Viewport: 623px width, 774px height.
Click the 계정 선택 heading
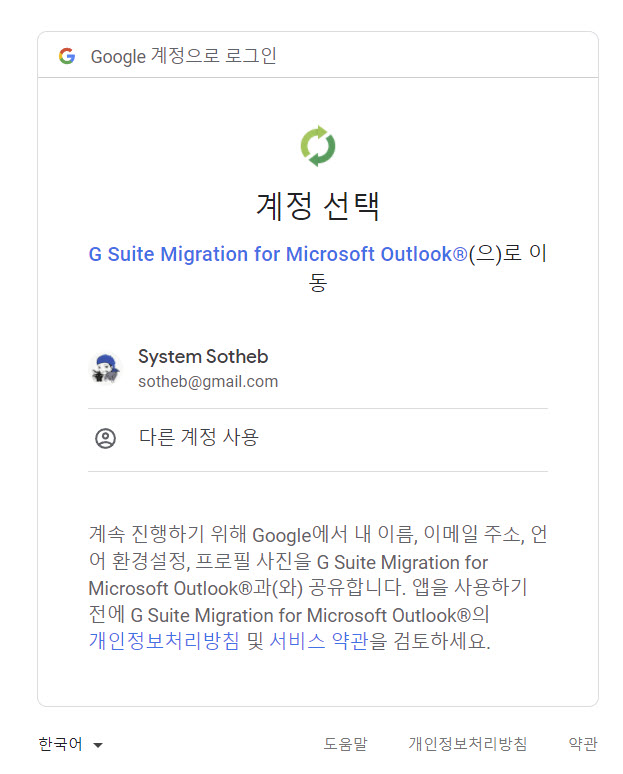318,206
